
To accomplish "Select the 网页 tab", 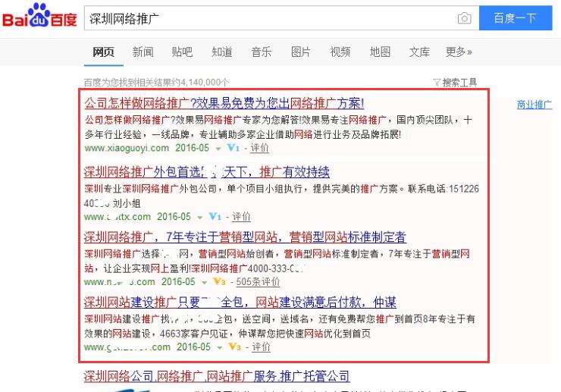I will click(x=103, y=52).
